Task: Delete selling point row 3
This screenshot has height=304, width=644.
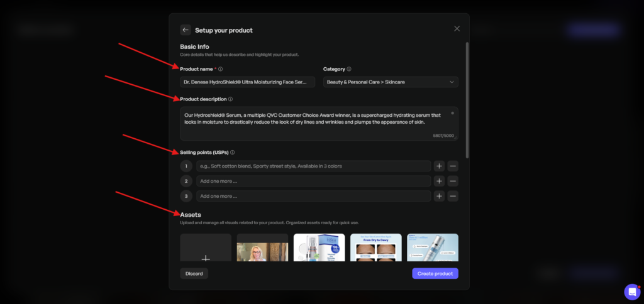Action: pos(453,196)
